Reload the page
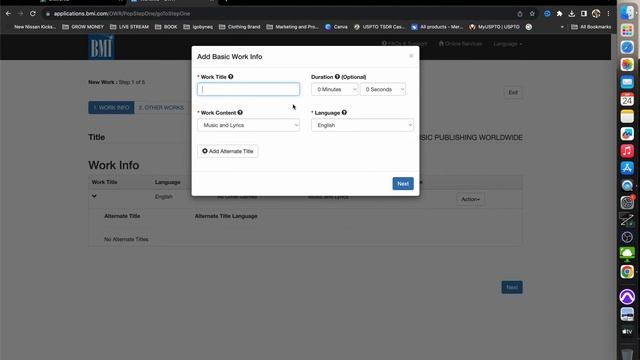 click(33, 13)
